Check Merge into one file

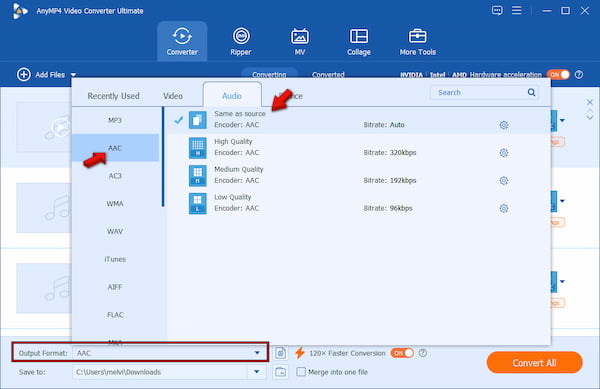(301, 372)
